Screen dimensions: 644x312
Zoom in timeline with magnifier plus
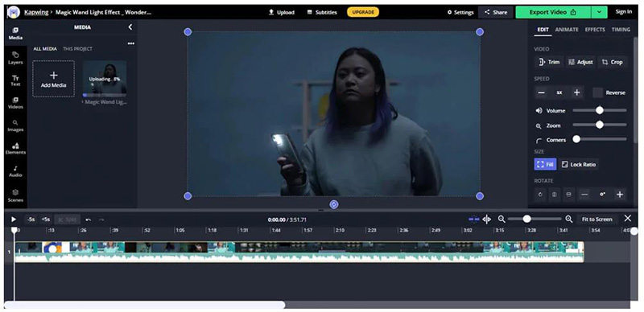point(569,220)
